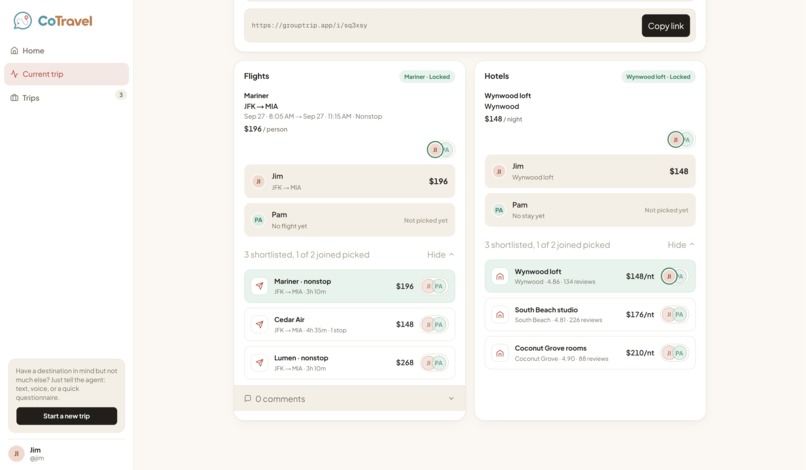The width and height of the screenshot is (806, 470).
Task: Click 'Not picked yet' in Pam's flight row
Action: tap(426, 220)
